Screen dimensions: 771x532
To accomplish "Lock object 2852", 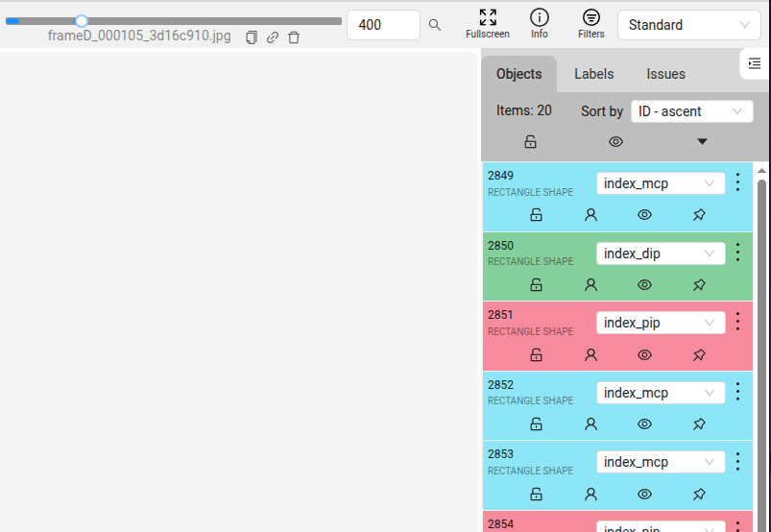I will click(x=536, y=423).
